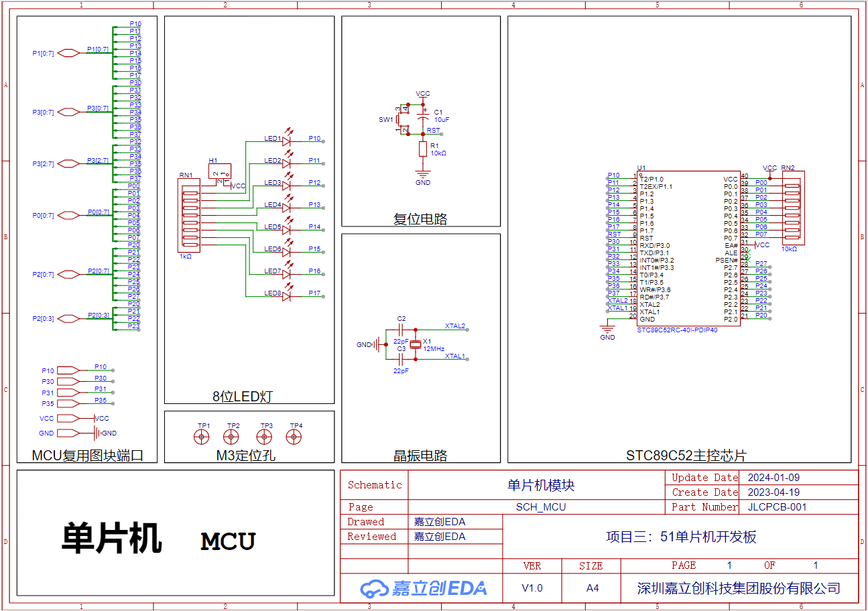Click the TP4 positioning hole symbol
Viewport: 868px width, 611px height.
[x=293, y=437]
